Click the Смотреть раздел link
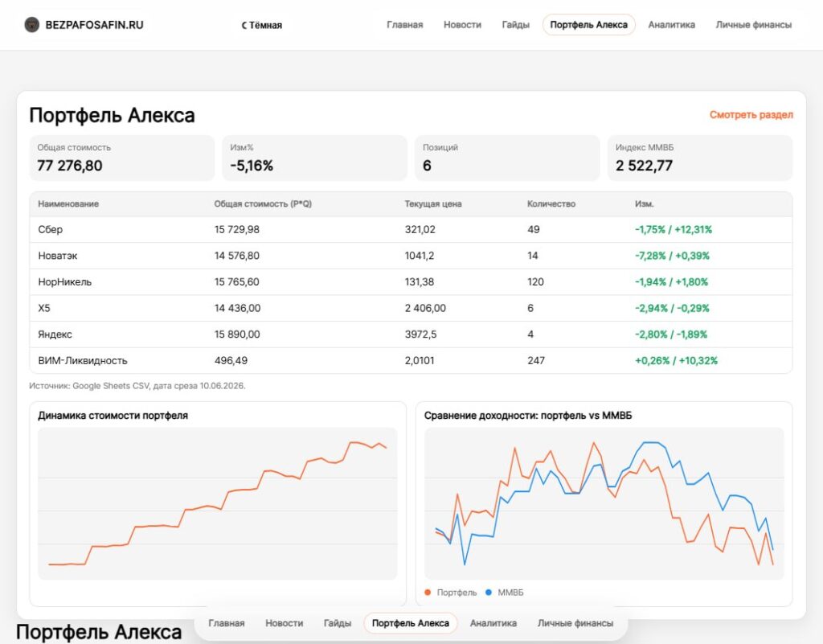The image size is (823, 644). tap(751, 114)
